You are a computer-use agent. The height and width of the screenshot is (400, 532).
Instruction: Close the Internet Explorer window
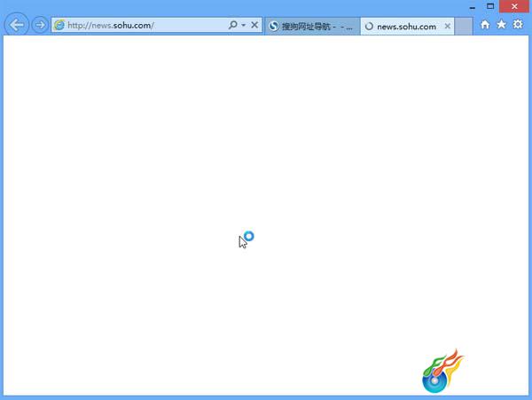point(514,6)
